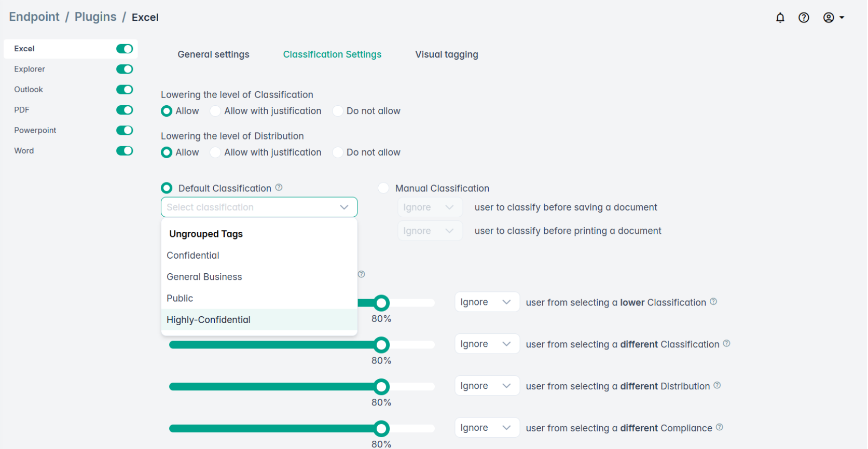This screenshot has height=449, width=868.
Task: Go to Endpoint in the breadcrumb
Action: [x=34, y=17]
